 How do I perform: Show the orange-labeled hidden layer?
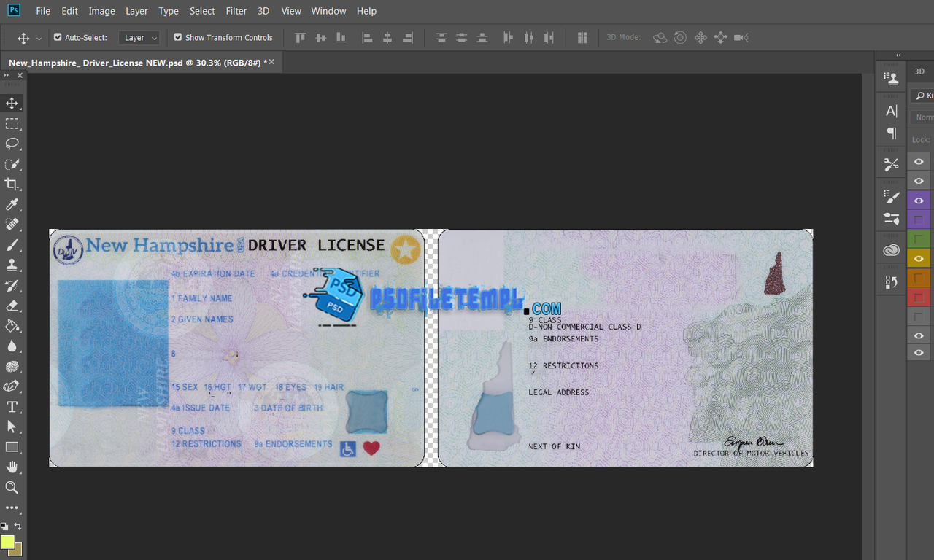[919, 278]
